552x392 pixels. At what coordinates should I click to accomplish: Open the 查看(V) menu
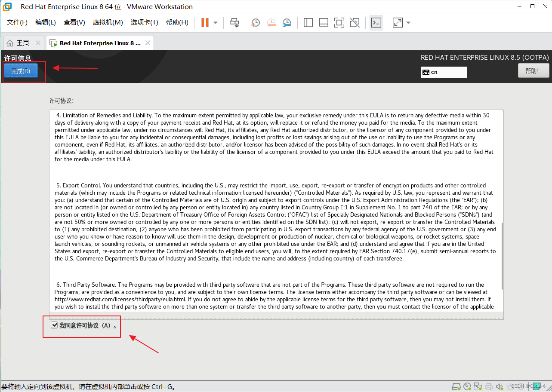point(74,22)
